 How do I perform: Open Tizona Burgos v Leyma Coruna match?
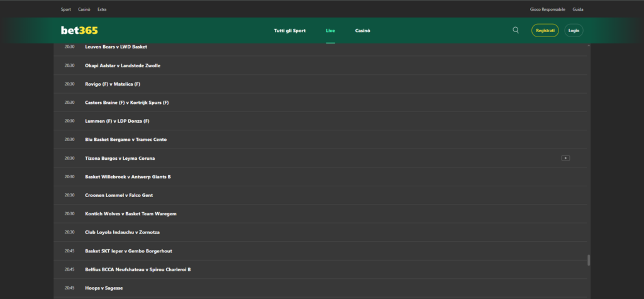tap(119, 158)
